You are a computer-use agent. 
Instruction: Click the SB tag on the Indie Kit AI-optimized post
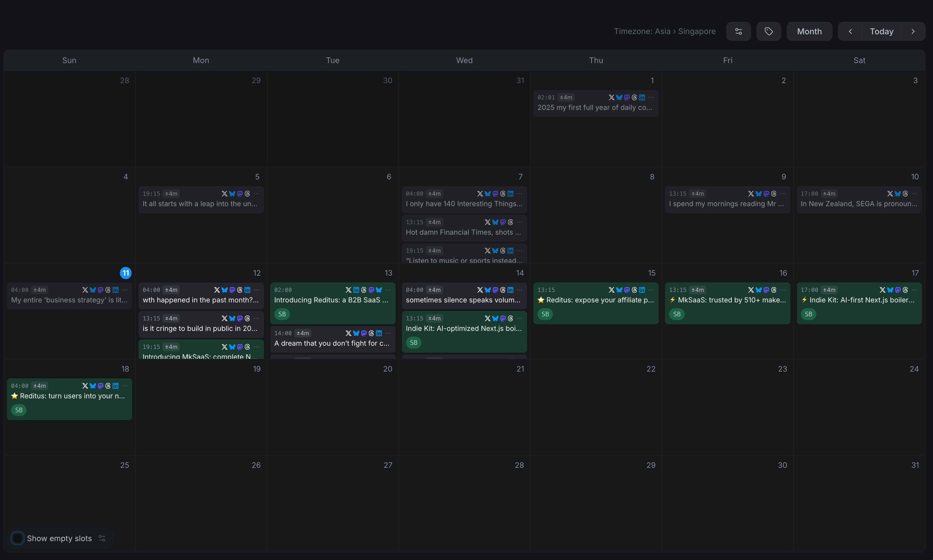coord(414,343)
